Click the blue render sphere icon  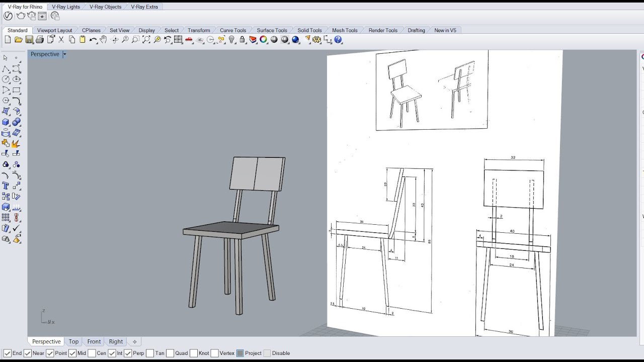coord(295,39)
